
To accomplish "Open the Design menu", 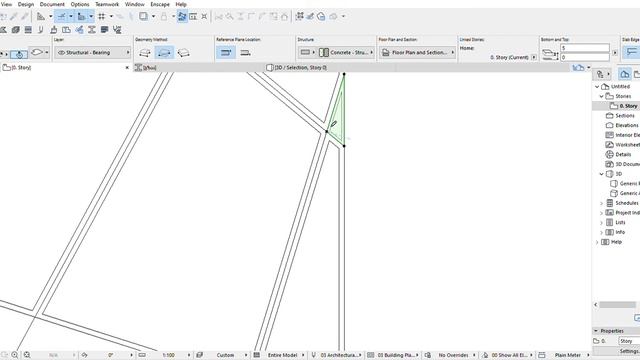I will point(26,4).
